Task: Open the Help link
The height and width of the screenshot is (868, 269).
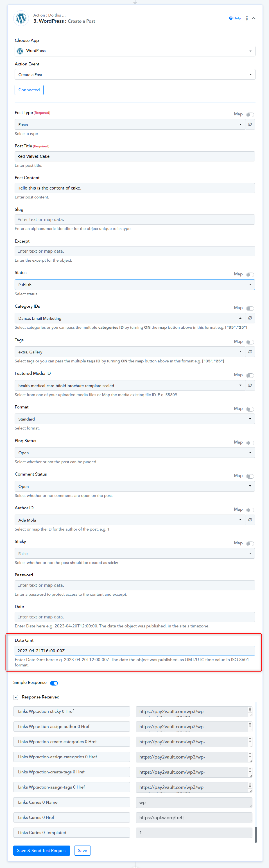Action: click(235, 18)
